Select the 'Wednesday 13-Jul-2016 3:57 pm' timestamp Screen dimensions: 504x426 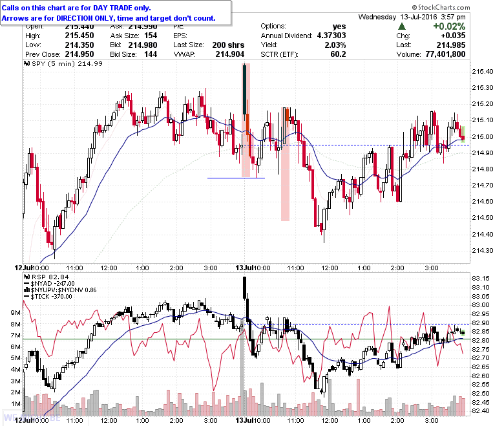click(412, 17)
